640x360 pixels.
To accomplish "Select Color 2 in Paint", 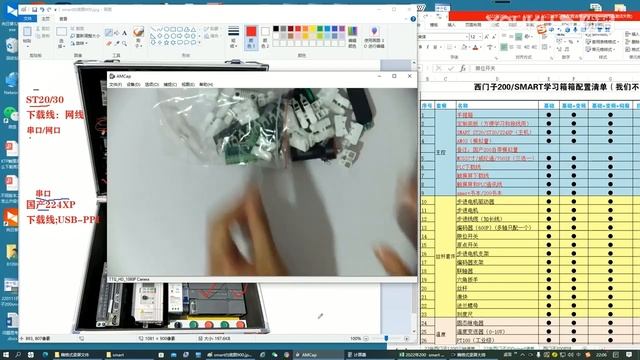I will pyautogui.click(x=265, y=37).
